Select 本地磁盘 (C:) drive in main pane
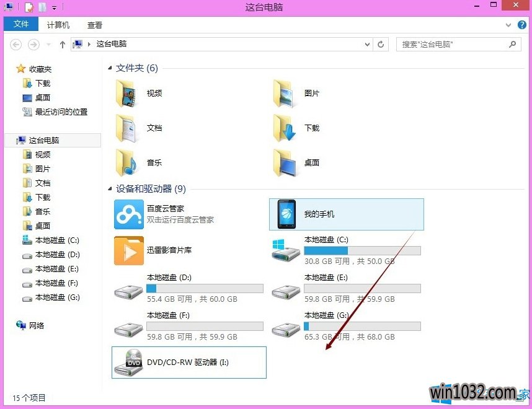The image size is (532, 409). [286, 249]
